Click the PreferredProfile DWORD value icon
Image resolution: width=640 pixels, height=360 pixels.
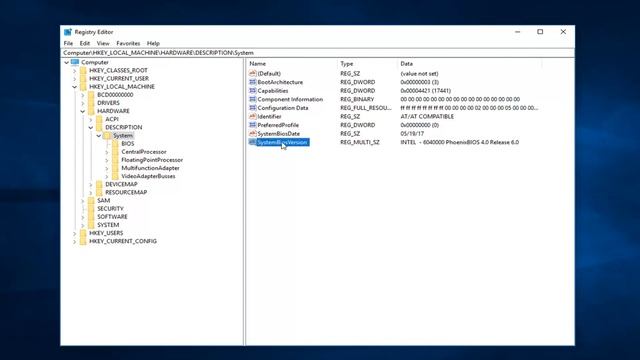pyautogui.click(x=253, y=125)
